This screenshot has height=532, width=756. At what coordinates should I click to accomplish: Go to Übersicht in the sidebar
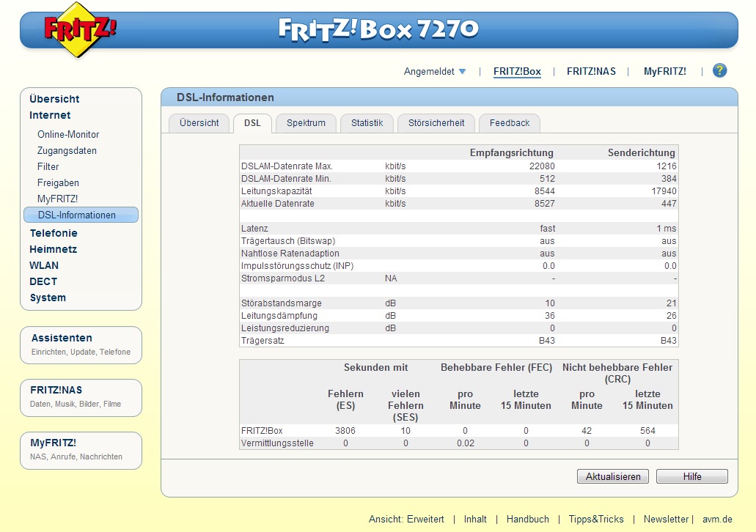coord(54,99)
